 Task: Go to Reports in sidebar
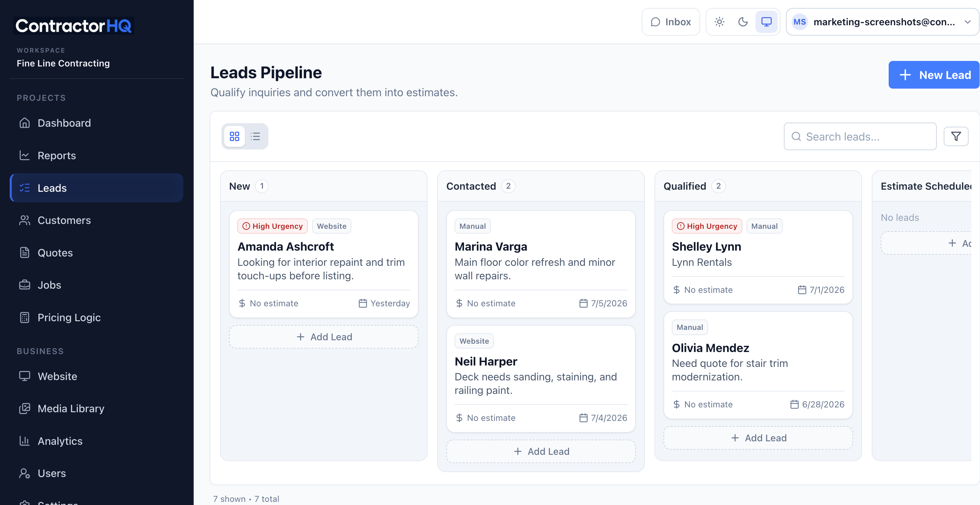97,155
